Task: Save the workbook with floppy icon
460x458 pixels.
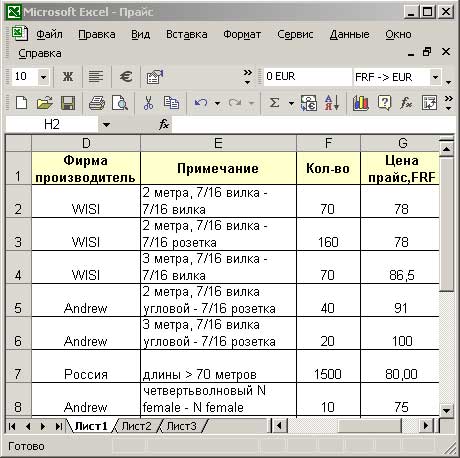Action: 68,103
